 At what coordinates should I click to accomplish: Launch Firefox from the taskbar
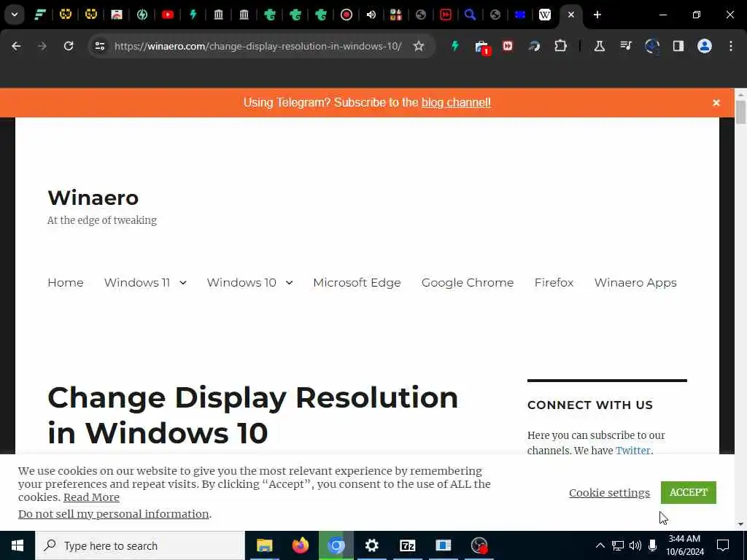[x=300, y=545]
